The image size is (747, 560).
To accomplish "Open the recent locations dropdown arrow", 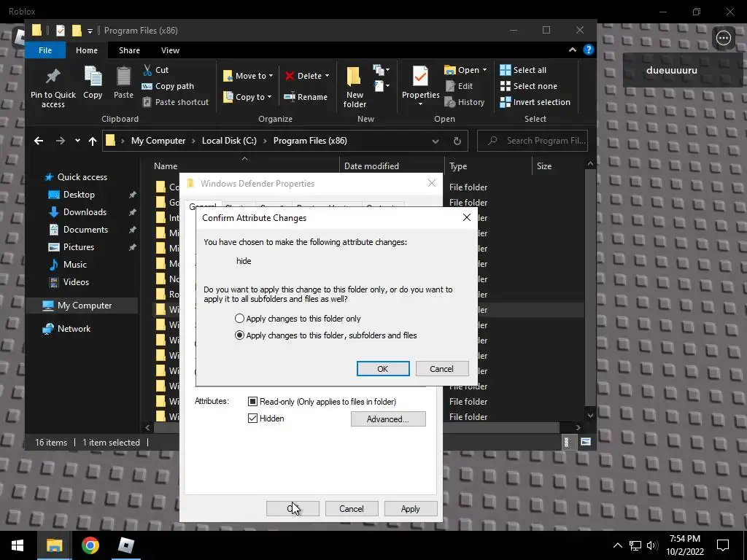I will tap(77, 141).
